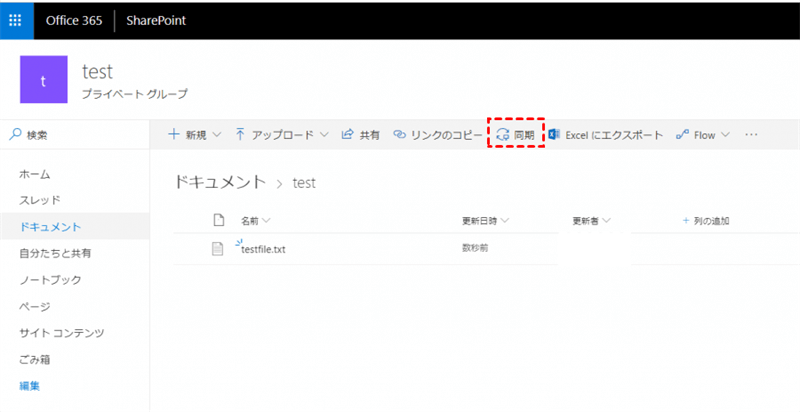Viewport: 800px width, 412px height.
Task: Click the chain link icon
Action: pos(399,135)
